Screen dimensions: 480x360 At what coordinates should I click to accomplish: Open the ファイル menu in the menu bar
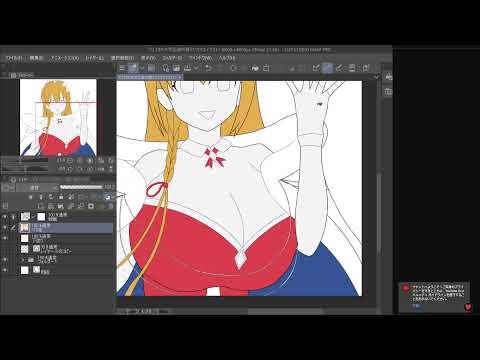[x=14, y=58]
